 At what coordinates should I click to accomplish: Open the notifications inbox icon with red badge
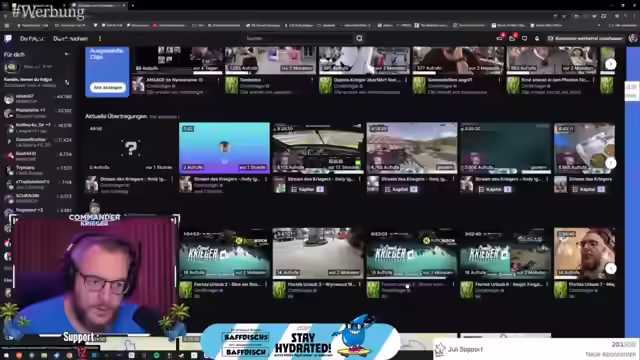[x=512, y=38]
